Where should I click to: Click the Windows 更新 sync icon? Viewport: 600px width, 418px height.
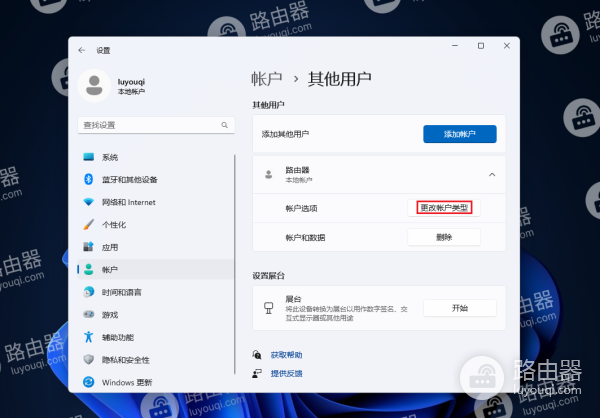coord(89,382)
